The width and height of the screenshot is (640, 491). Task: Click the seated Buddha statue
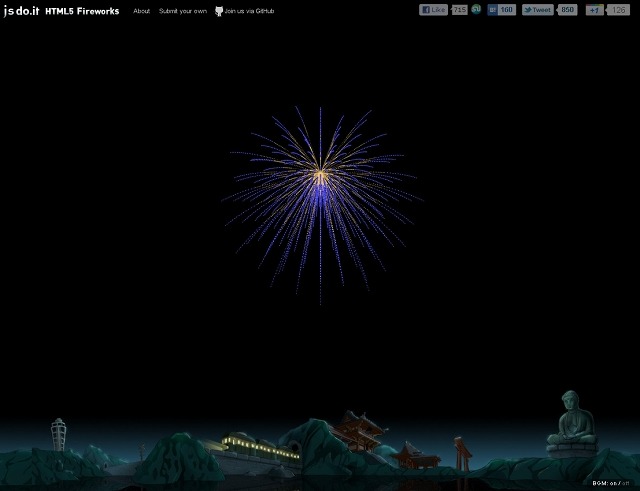click(571, 424)
